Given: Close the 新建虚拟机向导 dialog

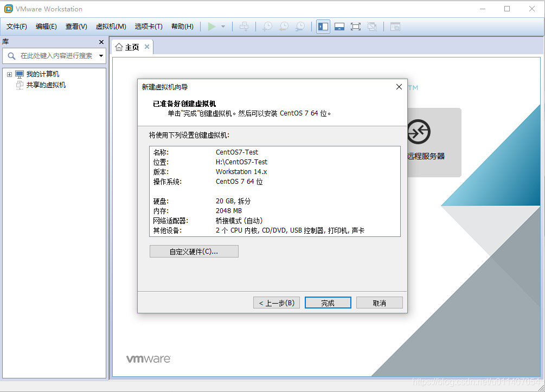Looking at the screenshot, I should click(399, 87).
